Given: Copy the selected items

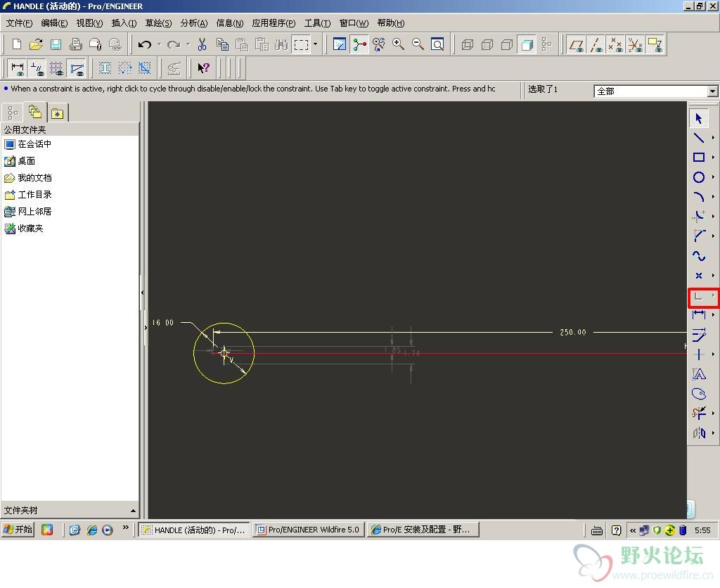Looking at the screenshot, I should pyautogui.click(x=222, y=44).
